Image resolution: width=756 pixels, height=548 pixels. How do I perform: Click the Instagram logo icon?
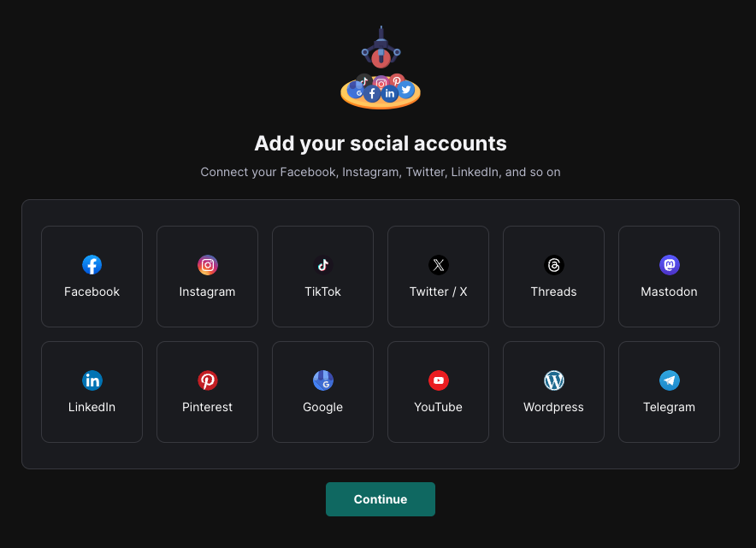coord(207,265)
